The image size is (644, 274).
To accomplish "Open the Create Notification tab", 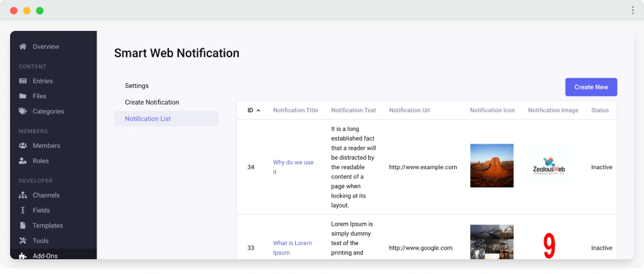I will point(152,102).
